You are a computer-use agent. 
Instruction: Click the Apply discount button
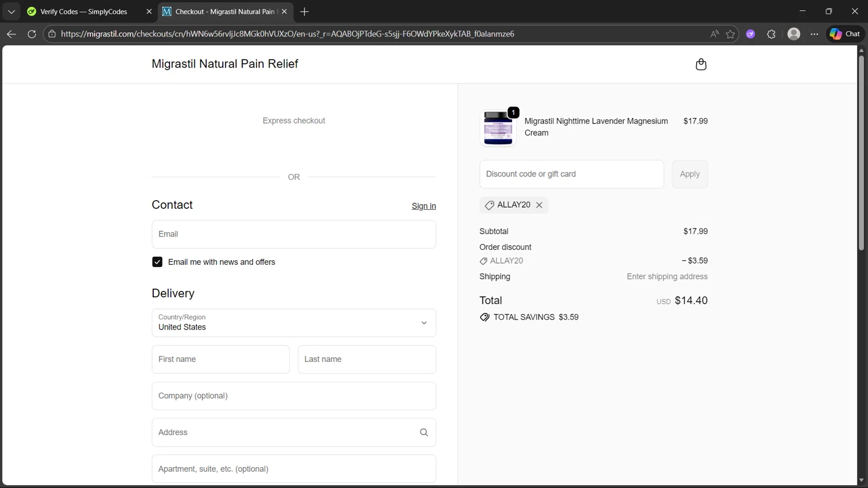click(690, 174)
